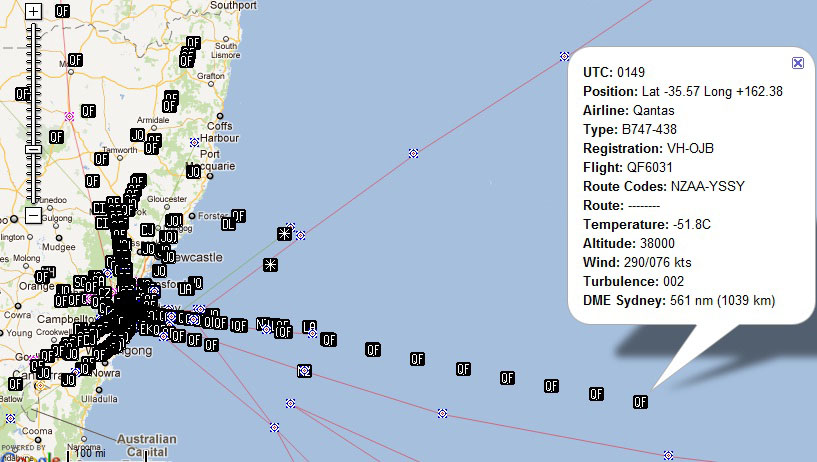
Task: Click the Type B747-438 line
Action: click(630, 129)
